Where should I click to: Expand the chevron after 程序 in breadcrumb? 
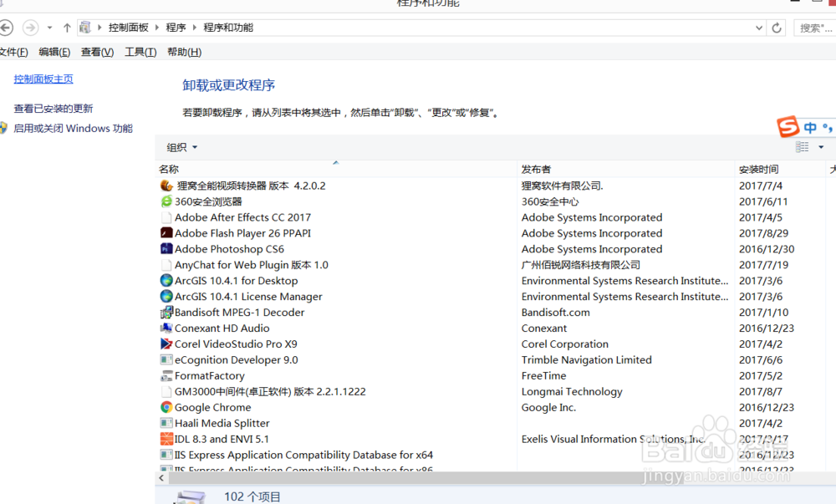coord(194,28)
